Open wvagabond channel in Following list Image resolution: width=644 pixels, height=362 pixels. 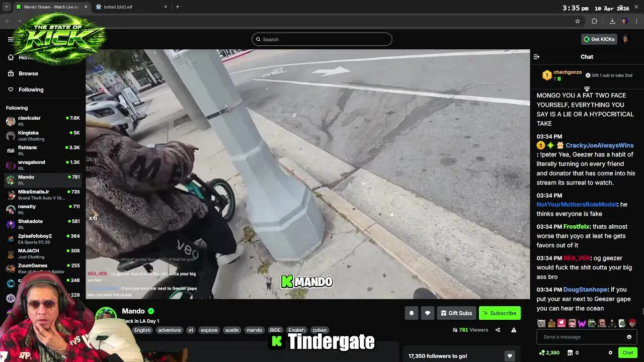click(x=43, y=165)
